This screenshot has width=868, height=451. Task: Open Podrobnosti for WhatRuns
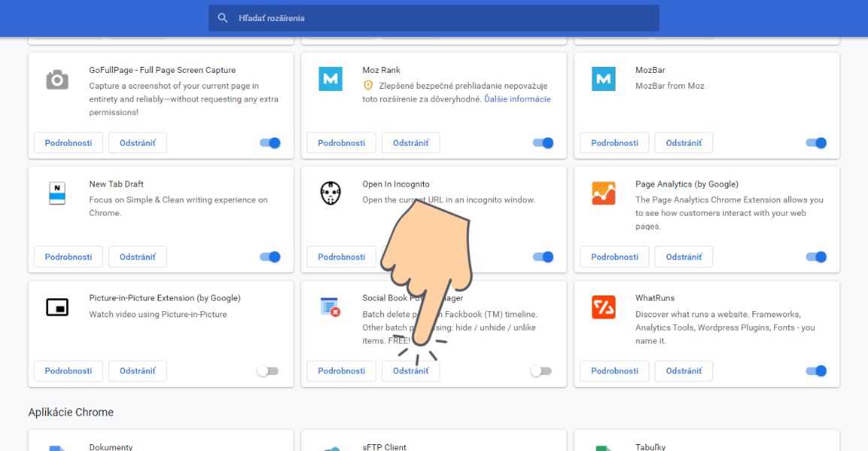tap(615, 371)
